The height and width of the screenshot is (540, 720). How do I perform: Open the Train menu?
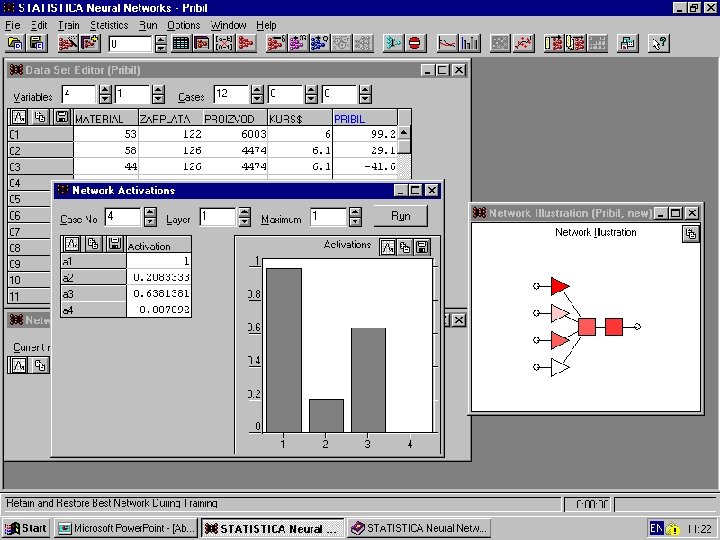click(69, 25)
